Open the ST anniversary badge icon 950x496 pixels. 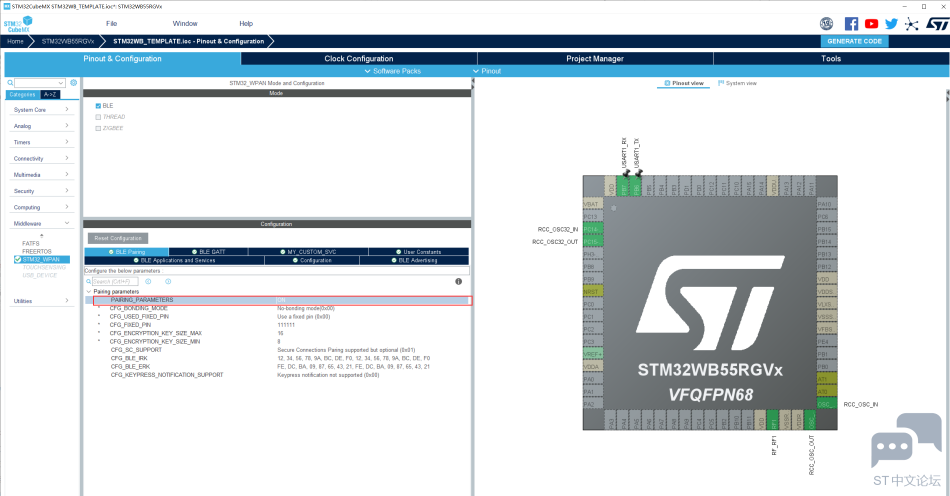coord(826,24)
